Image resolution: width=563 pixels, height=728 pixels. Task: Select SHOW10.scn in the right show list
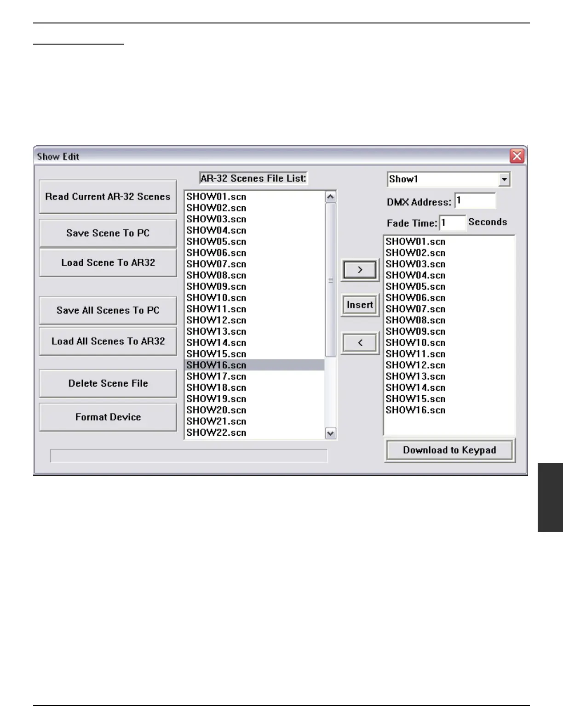[x=415, y=343]
